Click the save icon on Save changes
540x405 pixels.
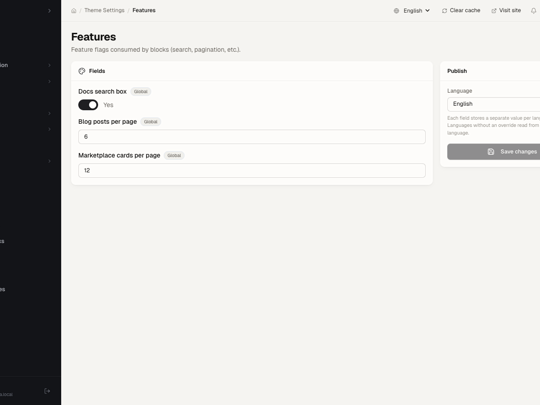(x=491, y=152)
